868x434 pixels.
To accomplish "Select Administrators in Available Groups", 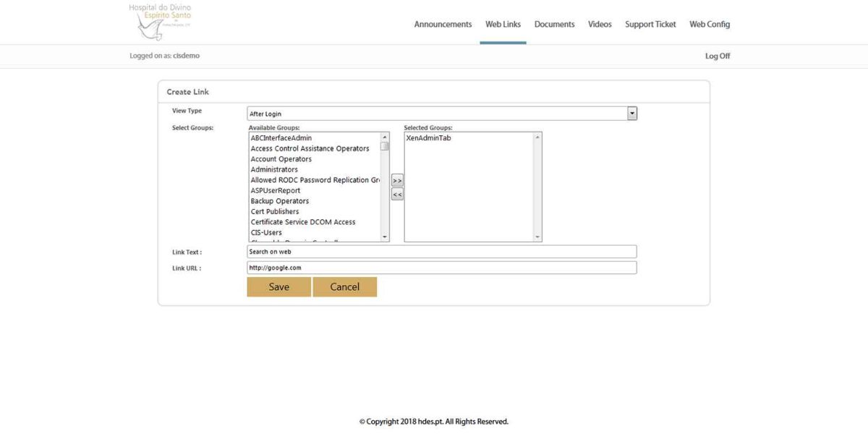I will (275, 169).
